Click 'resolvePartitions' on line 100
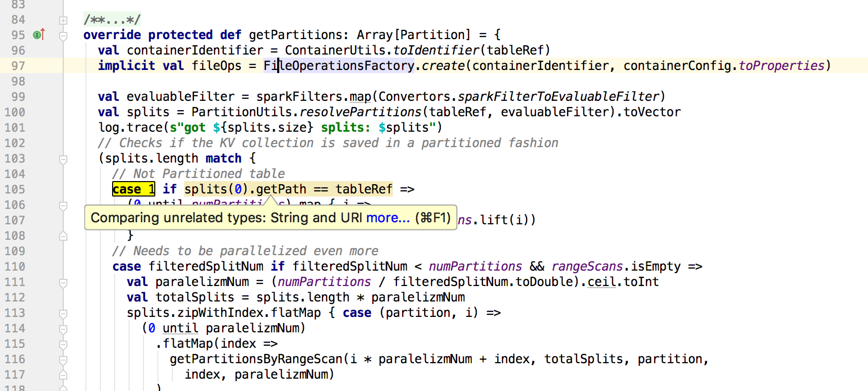Viewport: 868px width, 391px height. pos(360,112)
